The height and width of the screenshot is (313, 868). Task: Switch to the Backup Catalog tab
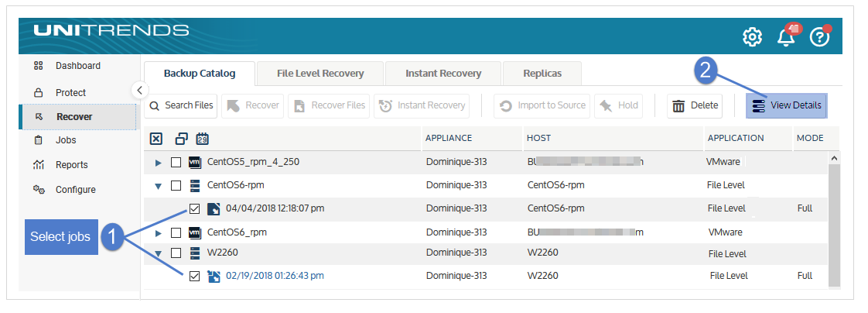[x=200, y=74]
